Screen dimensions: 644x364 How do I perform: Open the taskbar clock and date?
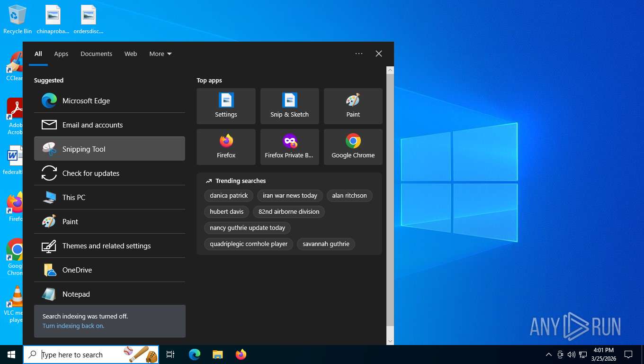[x=604, y=355]
